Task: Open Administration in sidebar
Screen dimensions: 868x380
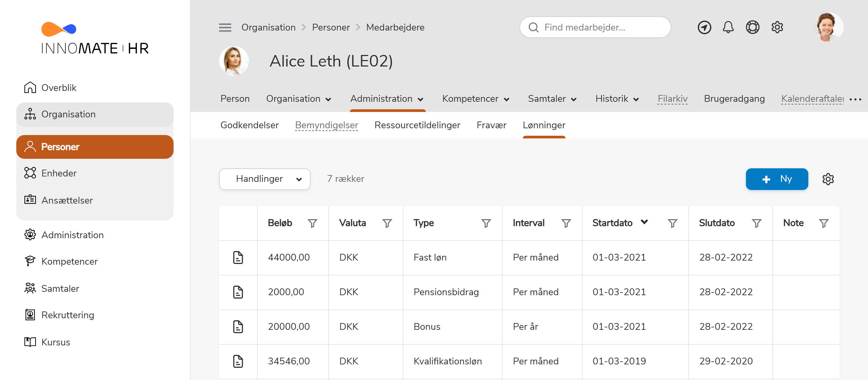Action: [x=95, y=235]
